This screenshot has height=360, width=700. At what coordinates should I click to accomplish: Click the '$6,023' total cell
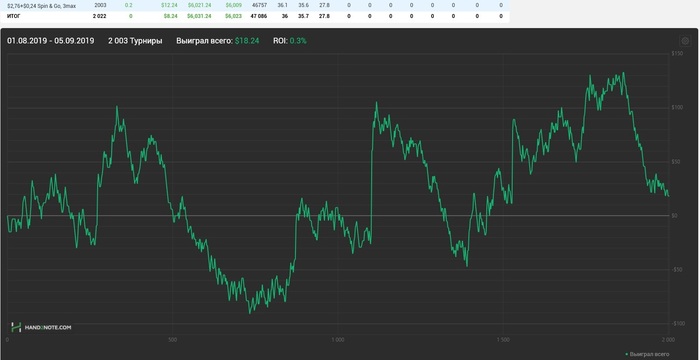click(233, 16)
